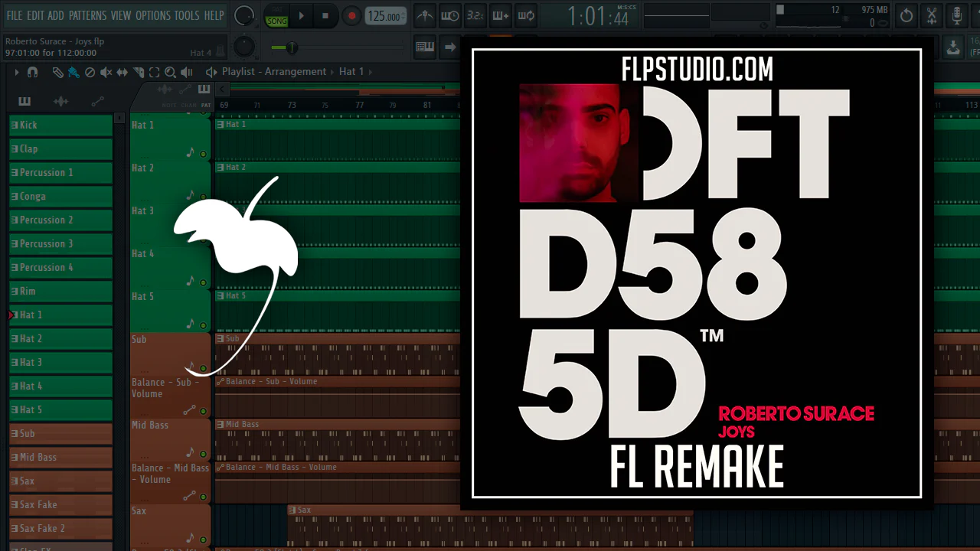980x551 pixels.
Task: Toggle the 3-2-1 countdown icon
Action: coord(475,16)
